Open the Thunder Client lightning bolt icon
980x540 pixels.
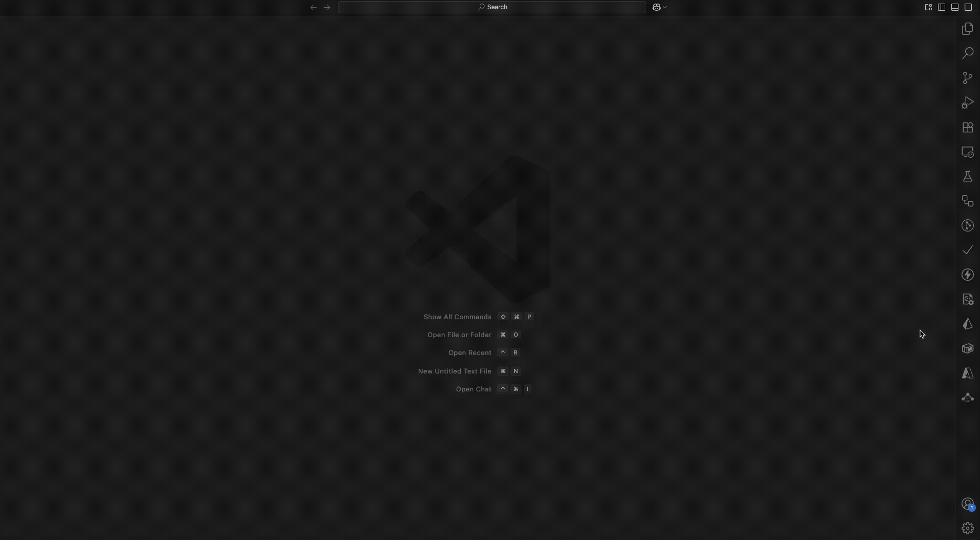pyautogui.click(x=967, y=275)
